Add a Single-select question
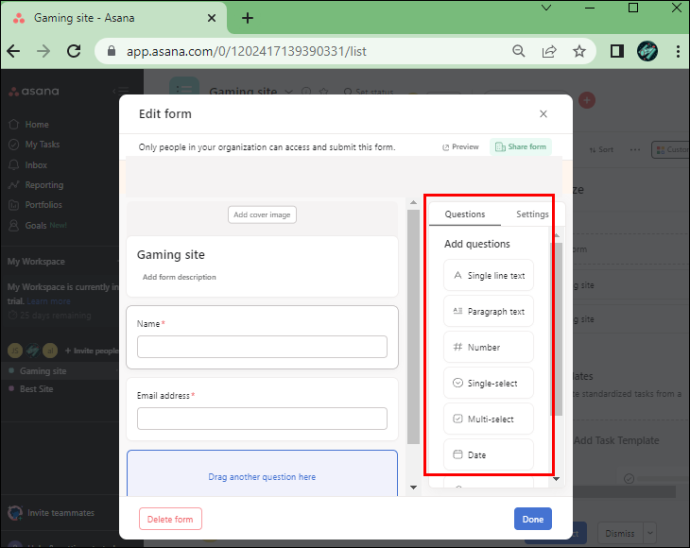Viewport: 690px width, 548px height. coord(488,383)
